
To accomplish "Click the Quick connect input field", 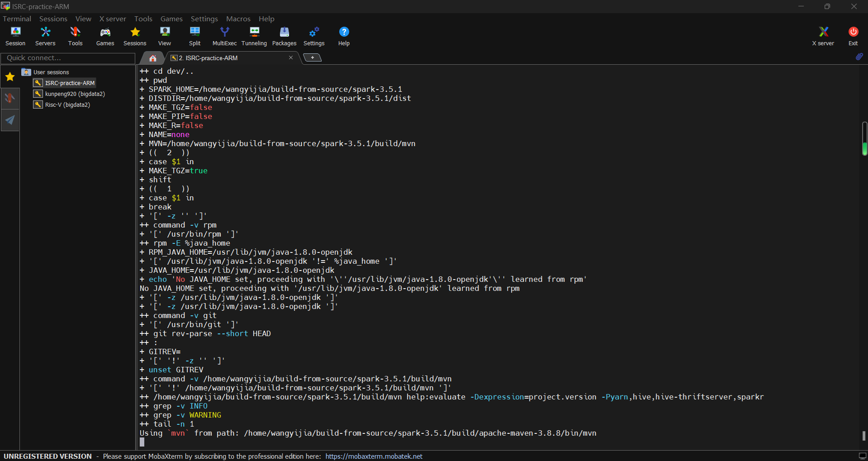I will point(68,58).
